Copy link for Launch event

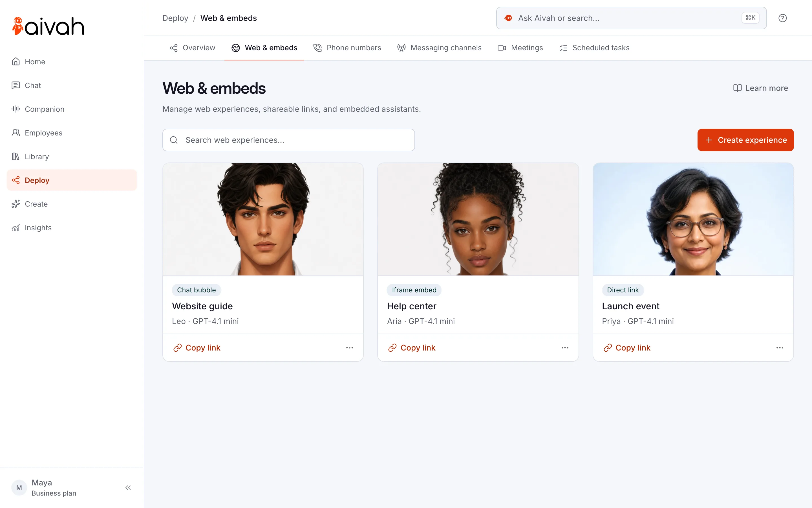pos(627,348)
